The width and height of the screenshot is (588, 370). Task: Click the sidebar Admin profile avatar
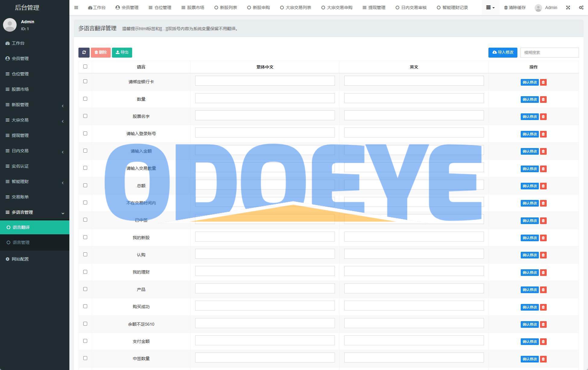10,25
